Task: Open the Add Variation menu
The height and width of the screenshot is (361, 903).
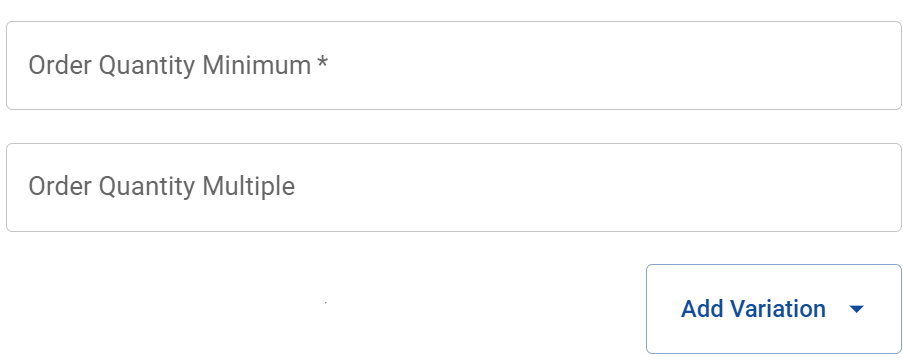Action: [773, 309]
